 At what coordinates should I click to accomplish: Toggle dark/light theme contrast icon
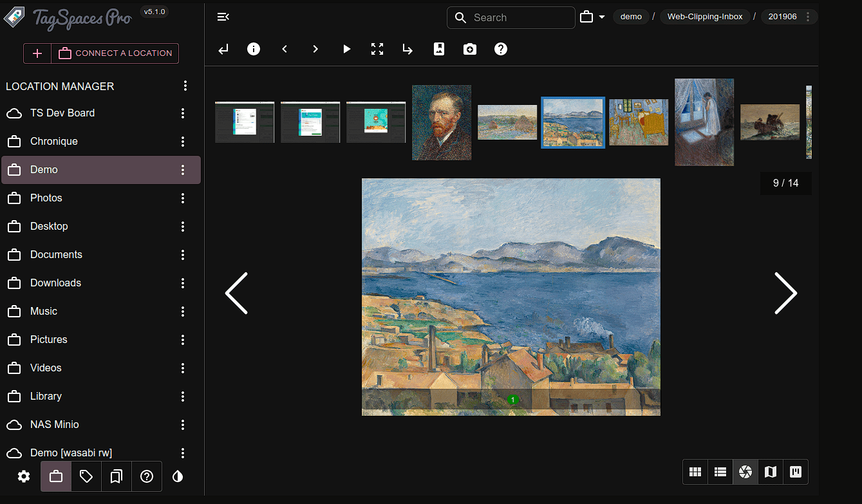click(178, 476)
